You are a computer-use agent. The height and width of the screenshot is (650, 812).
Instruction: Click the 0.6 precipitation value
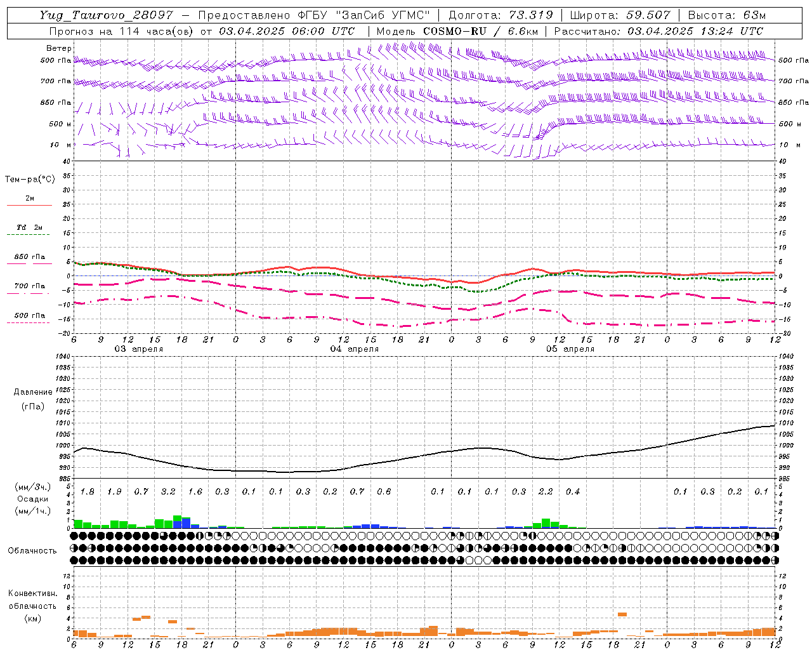(x=384, y=491)
